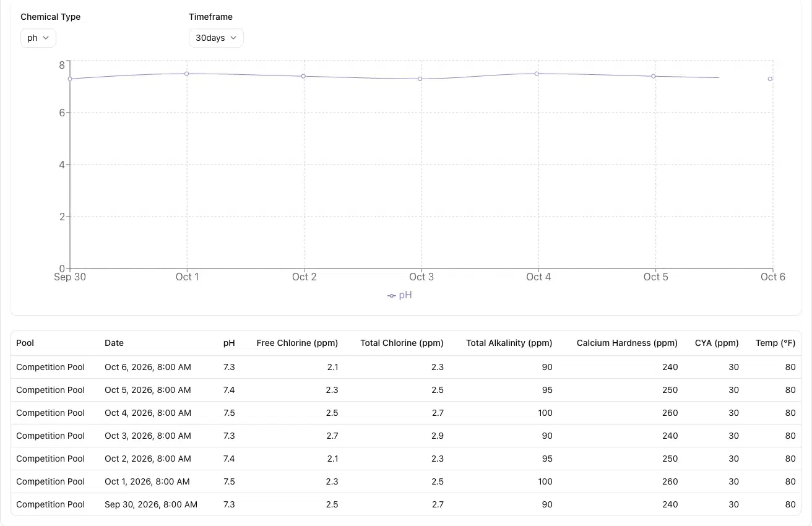Viewport: 812px width, 526px height.
Task: Select the Oct 6, 2026, 8:00 AM date cell
Action: (148, 367)
